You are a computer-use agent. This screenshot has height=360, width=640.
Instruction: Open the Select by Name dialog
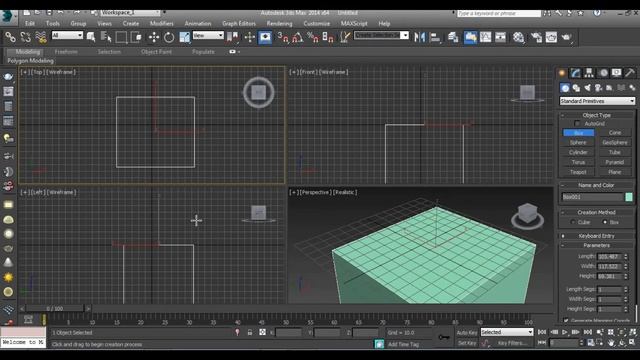pos(106,37)
